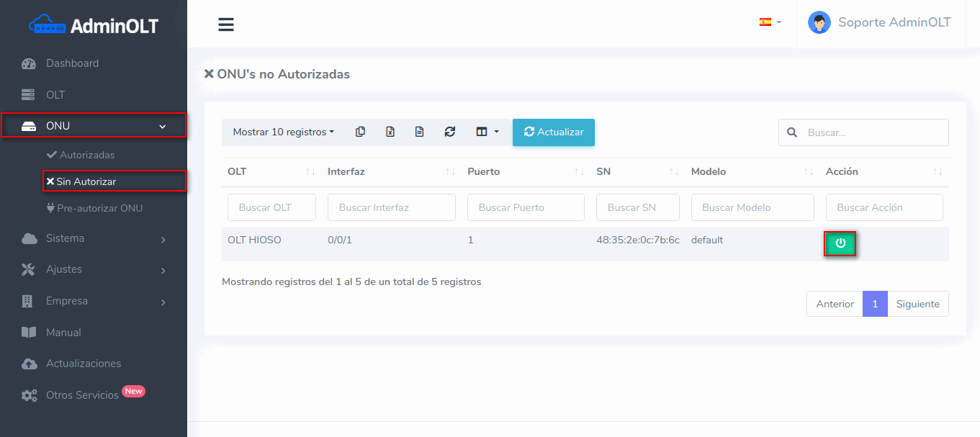Copy table data with the copy icon
Viewport: 980px width, 437px height.
(x=361, y=132)
